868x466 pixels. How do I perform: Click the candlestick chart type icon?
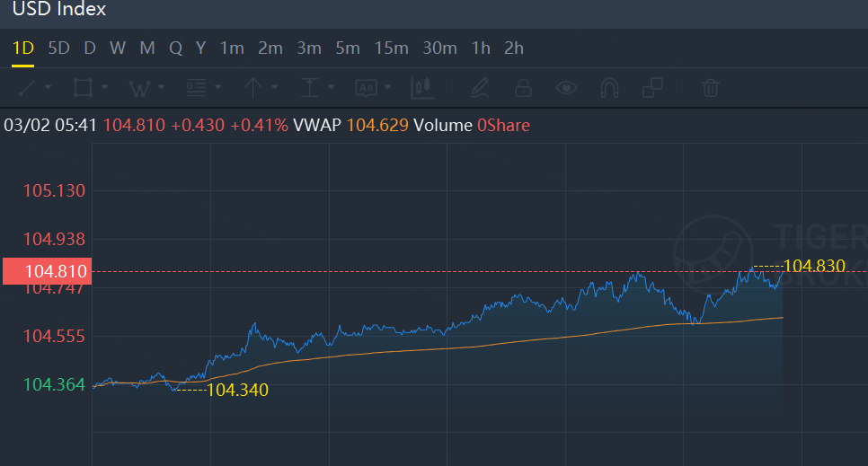coord(422,88)
